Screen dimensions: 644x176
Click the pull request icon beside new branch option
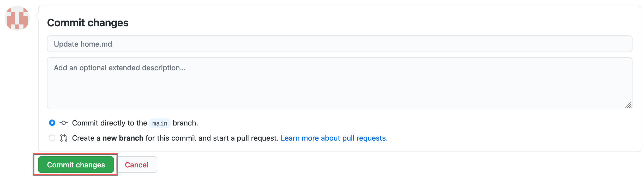click(x=63, y=138)
